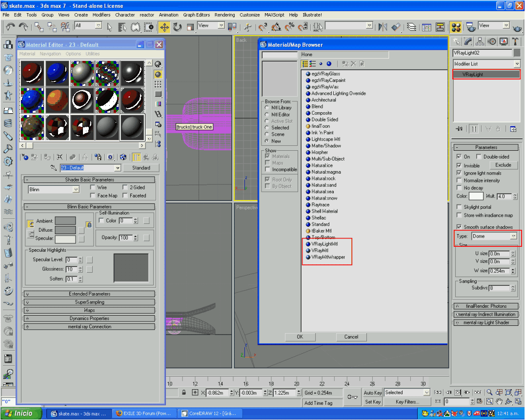Activate the Select and Move tool
Screen dimensions: 525x420
(x=164, y=27)
